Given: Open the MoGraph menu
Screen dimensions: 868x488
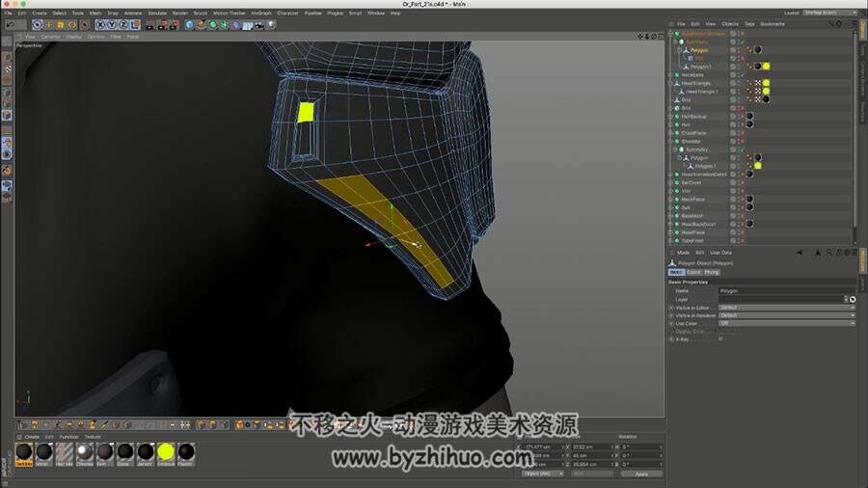Looking at the screenshot, I should point(261,13).
